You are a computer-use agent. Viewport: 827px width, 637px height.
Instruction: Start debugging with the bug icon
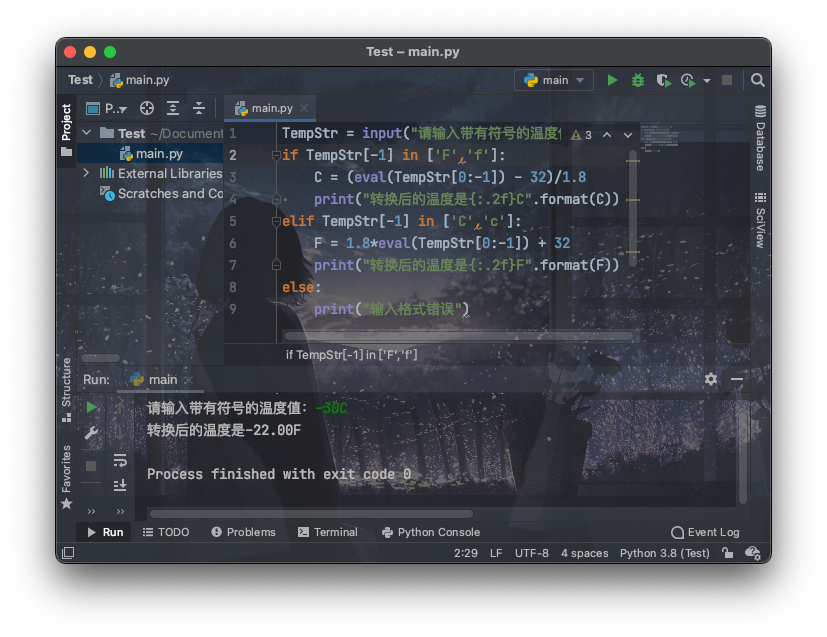(x=638, y=80)
